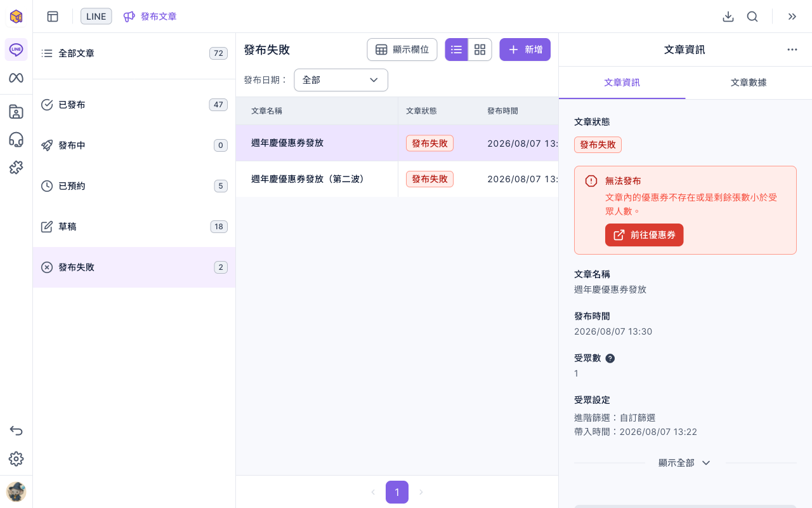This screenshot has height=508, width=812.
Task: Click the 文章狀態 column header
Action: [421, 110]
